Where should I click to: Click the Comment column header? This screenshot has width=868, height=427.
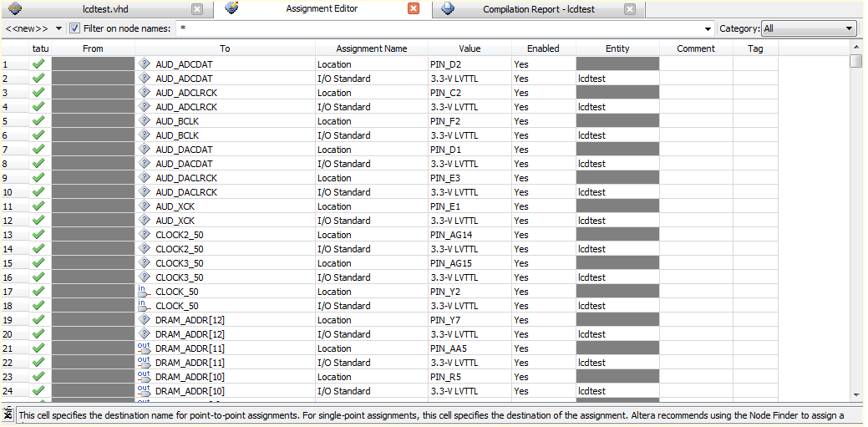point(696,48)
